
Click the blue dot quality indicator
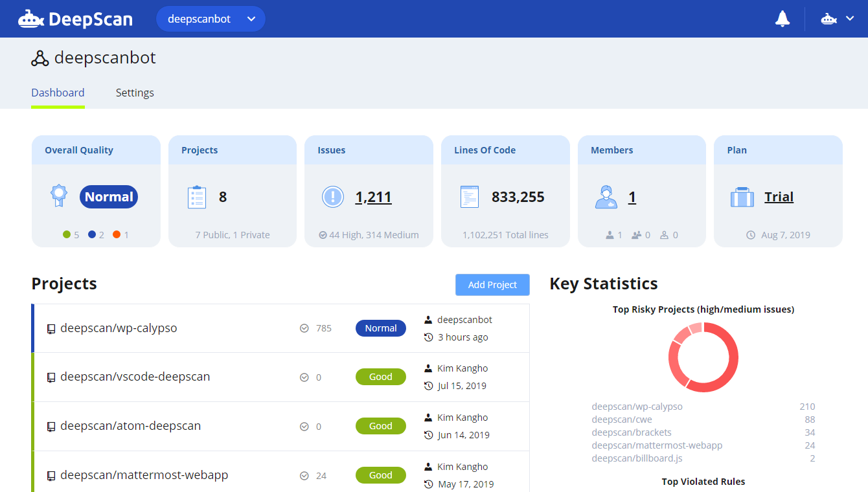[92, 235]
